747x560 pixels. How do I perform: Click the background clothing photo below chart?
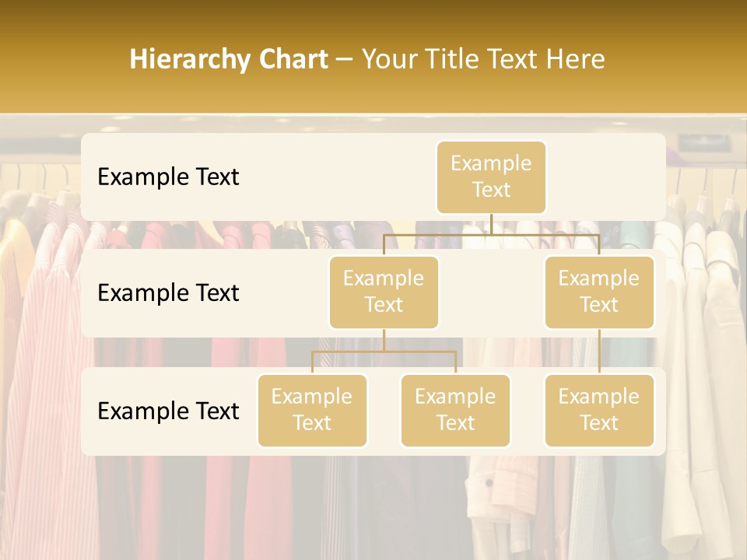[373, 506]
